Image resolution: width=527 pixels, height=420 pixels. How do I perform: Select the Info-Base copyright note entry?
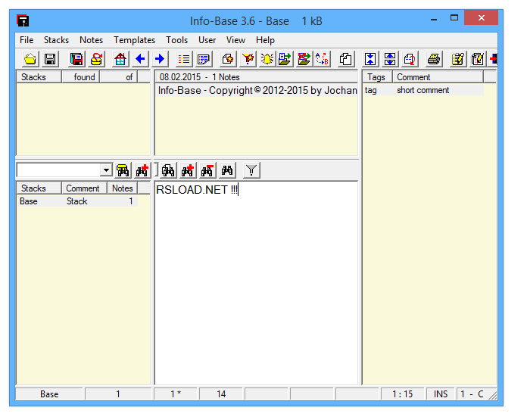[x=256, y=91]
